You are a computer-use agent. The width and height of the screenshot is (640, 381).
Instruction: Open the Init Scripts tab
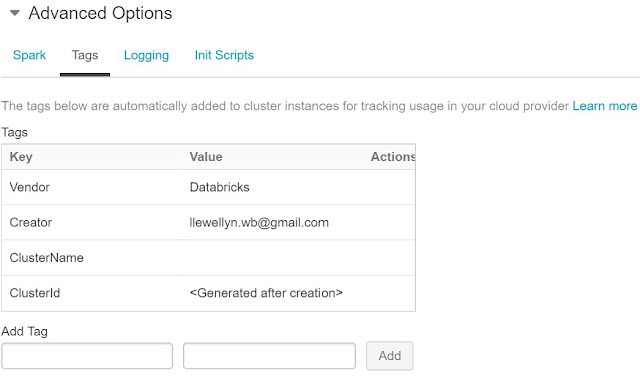[x=224, y=55]
